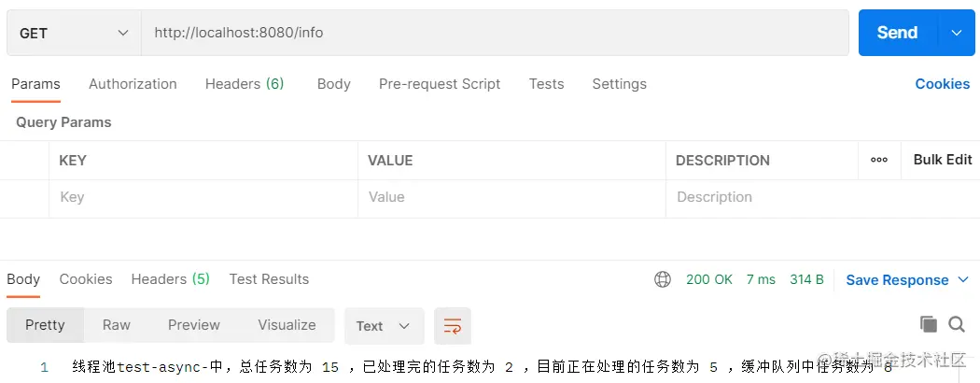Select the response Body tab

23,279
